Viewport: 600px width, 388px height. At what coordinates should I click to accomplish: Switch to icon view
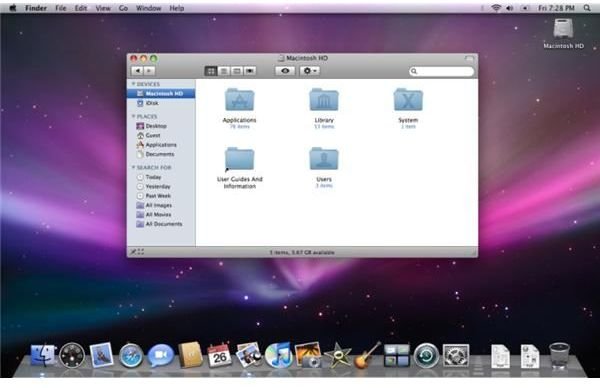(x=211, y=71)
